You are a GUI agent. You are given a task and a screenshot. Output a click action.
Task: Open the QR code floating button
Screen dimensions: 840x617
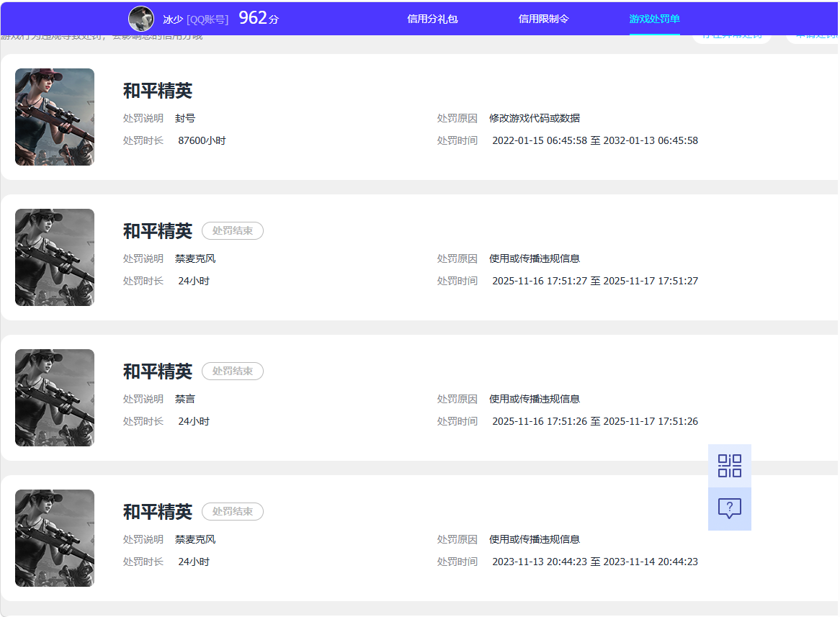point(729,465)
